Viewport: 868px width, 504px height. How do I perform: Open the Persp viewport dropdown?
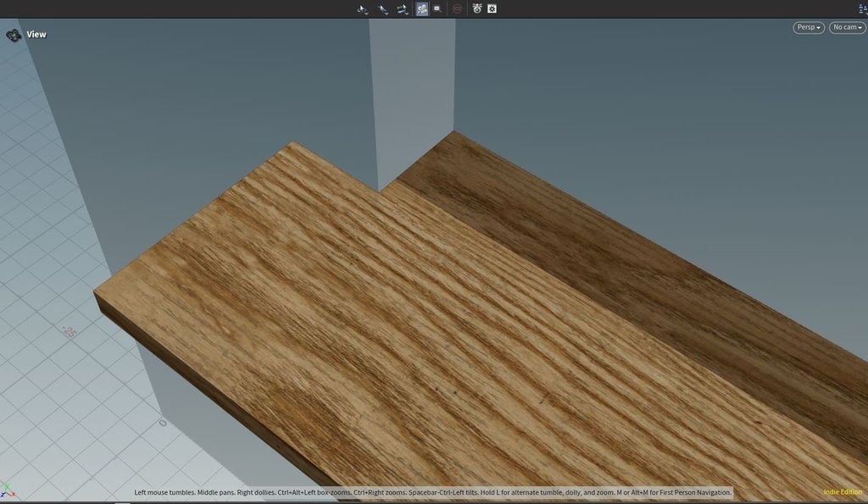coord(809,27)
